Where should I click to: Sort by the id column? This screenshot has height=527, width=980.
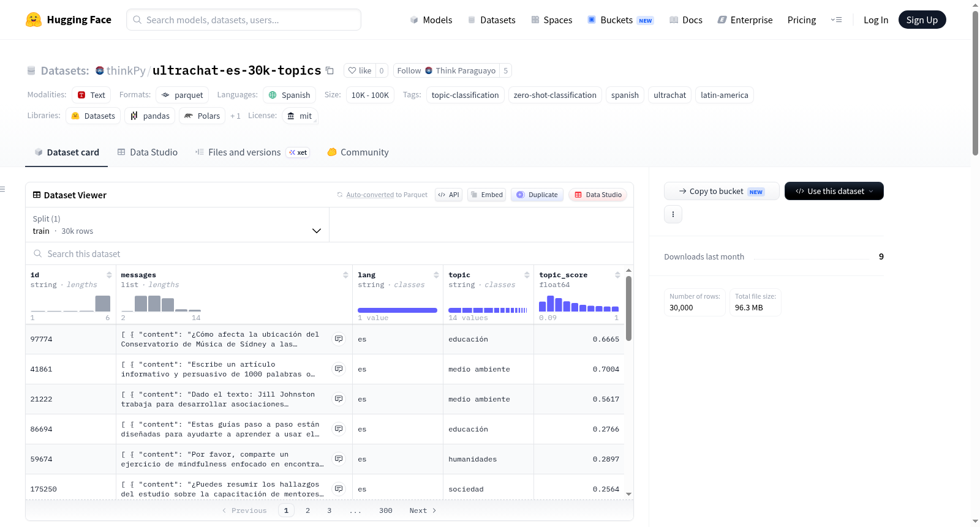109,275
